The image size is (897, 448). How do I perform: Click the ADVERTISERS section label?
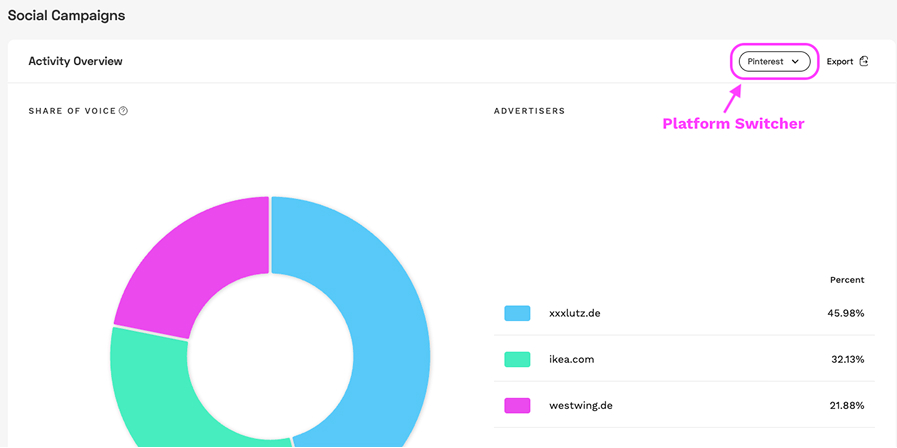(x=529, y=111)
